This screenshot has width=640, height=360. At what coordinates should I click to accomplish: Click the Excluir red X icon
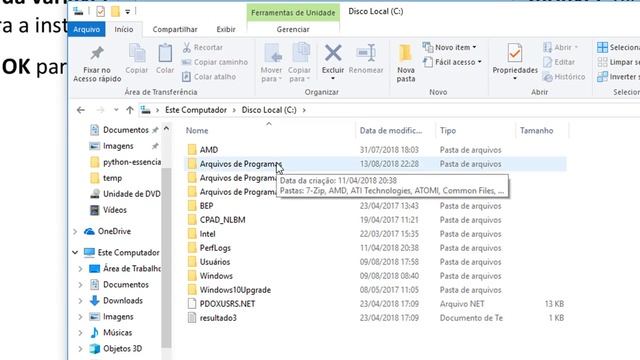(x=333, y=53)
